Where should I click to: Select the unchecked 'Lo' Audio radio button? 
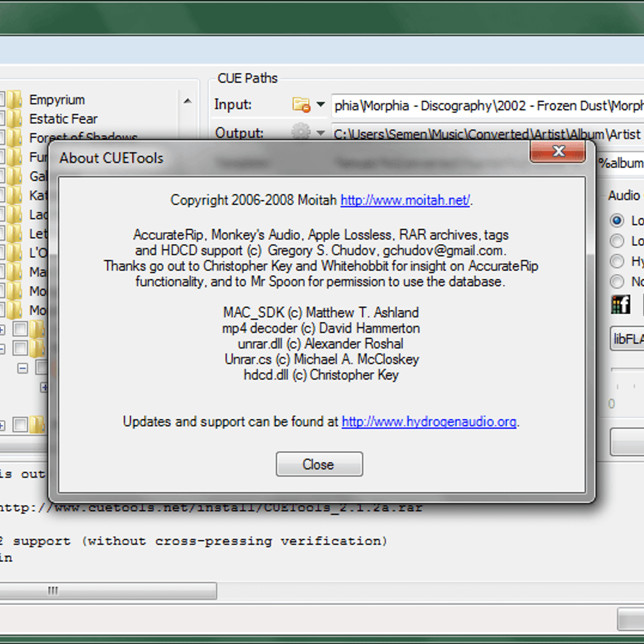[x=617, y=241]
